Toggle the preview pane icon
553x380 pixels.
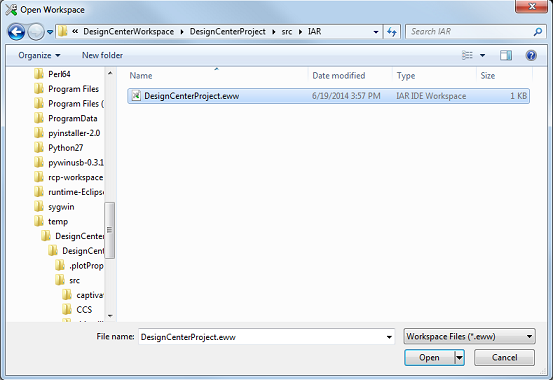pyautogui.click(x=506, y=55)
